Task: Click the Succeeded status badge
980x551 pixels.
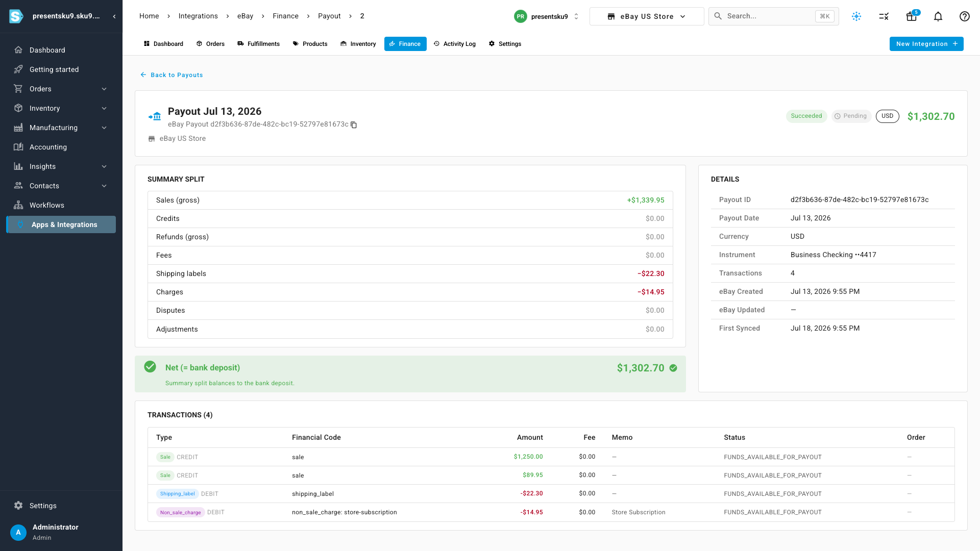Action: [x=806, y=116]
